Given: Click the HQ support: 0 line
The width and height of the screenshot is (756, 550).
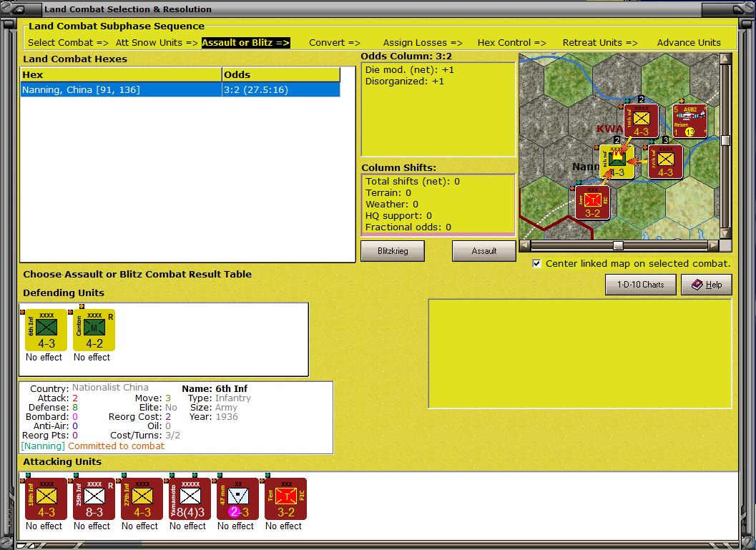Looking at the screenshot, I should point(398,216).
